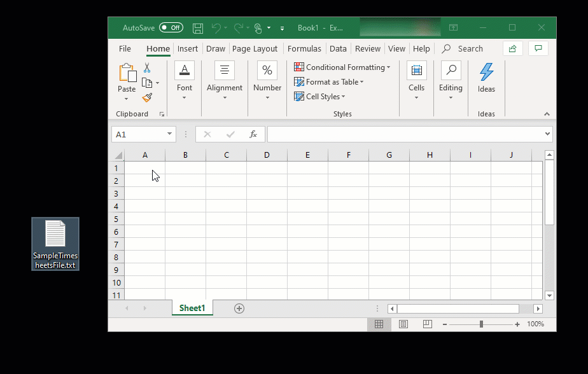Screen dimensions: 588x374
Task: Open the File tab
Action: [125, 49]
